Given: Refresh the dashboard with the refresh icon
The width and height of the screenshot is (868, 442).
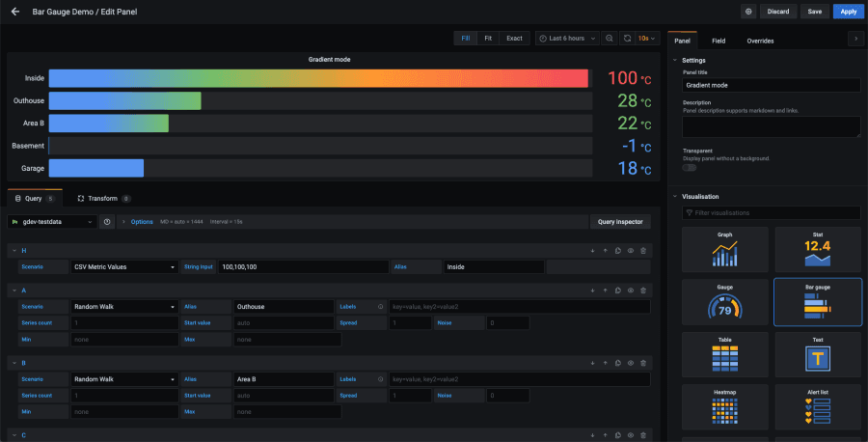Looking at the screenshot, I should pos(628,39).
